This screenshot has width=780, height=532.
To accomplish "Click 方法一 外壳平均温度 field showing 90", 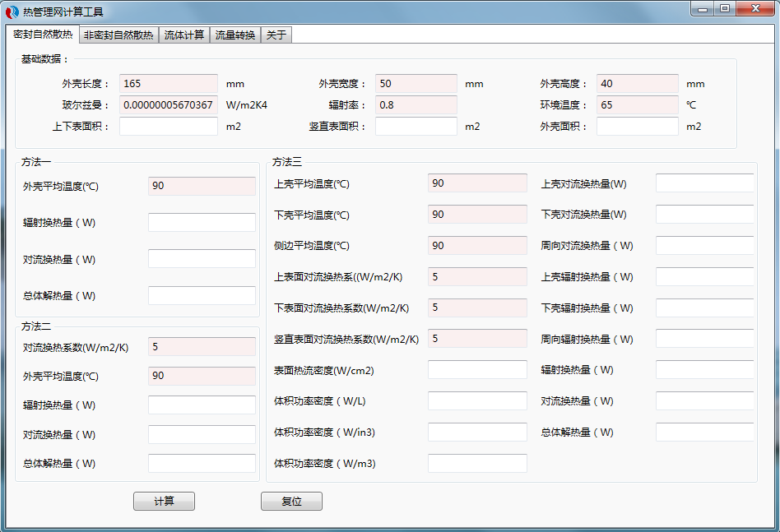I will coord(201,186).
